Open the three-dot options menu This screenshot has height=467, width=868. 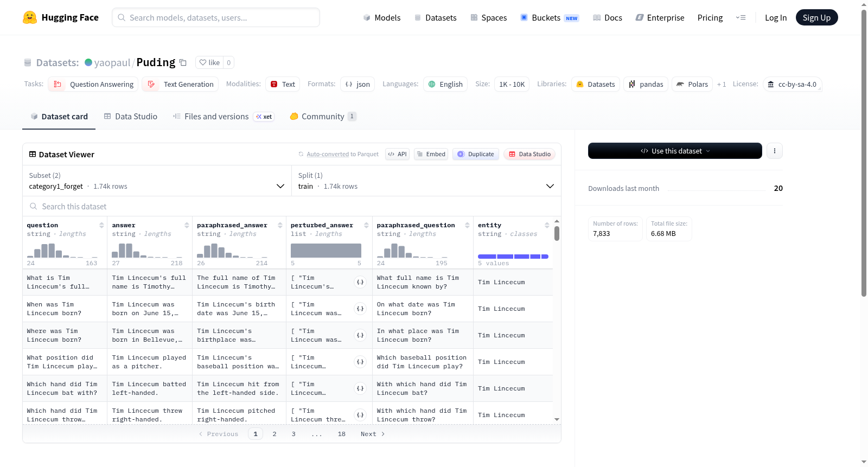pyautogui.click(x=775, y=151)
